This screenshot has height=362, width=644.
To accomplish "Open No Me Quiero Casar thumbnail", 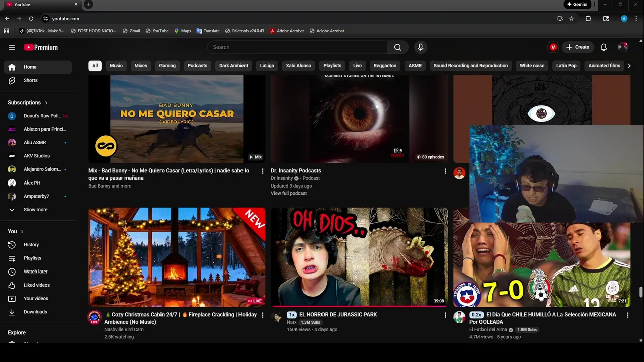I will click(x=177, y=119).
